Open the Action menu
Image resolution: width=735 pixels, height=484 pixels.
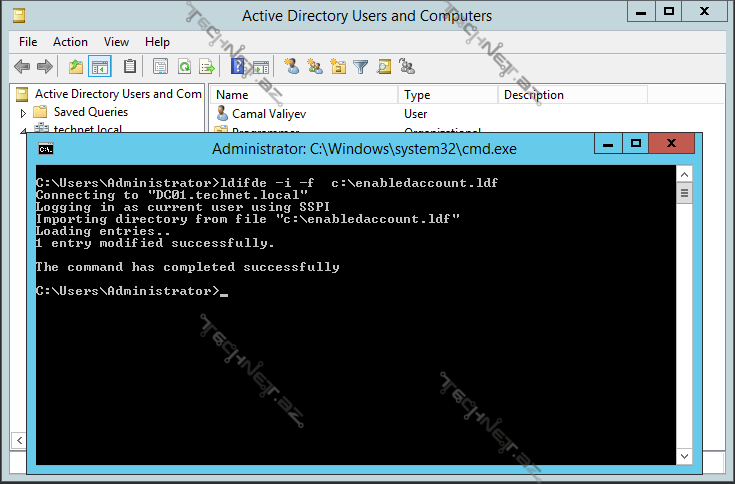point(70,42)
